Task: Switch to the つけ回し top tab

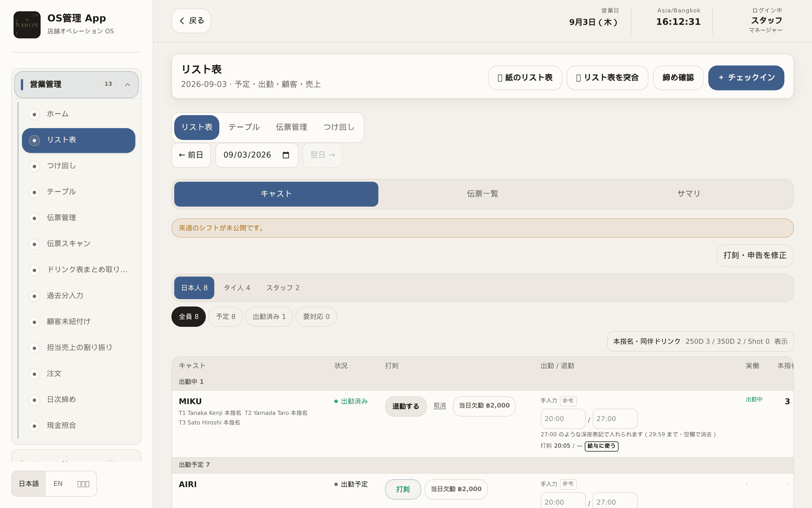Action: pyautogui.click(x=339, y=127)
